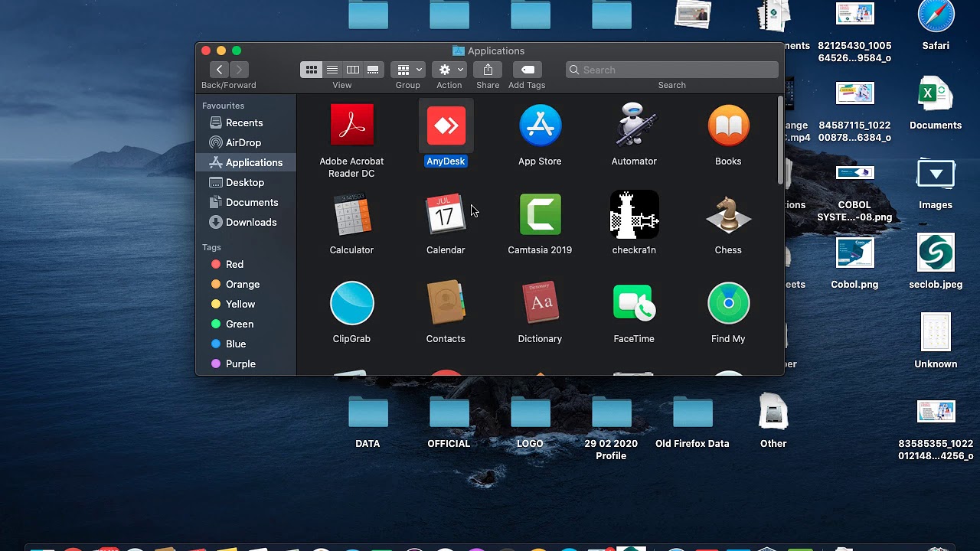Open Recents in Finder sidebar
980x551 pixels.
[x=246, y=122]
